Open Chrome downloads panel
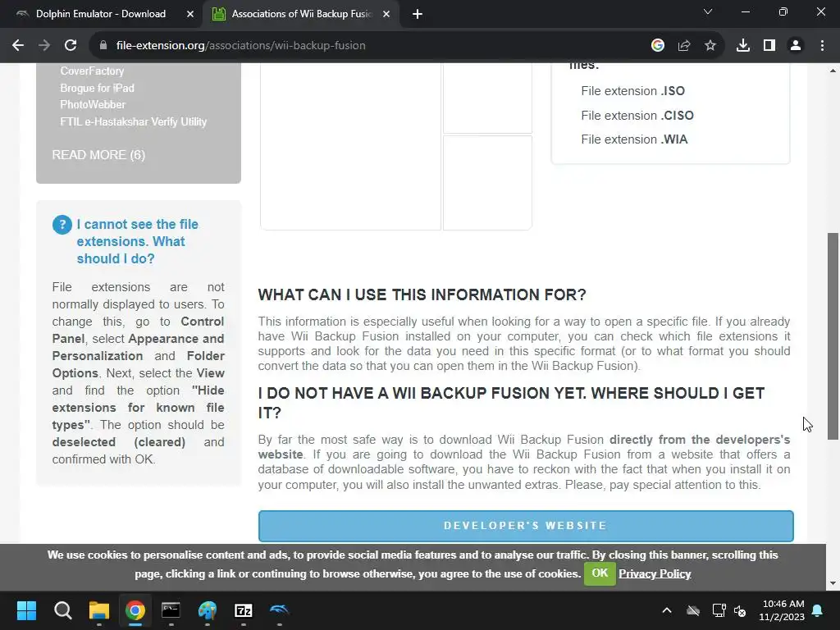 tap(743, 46)
